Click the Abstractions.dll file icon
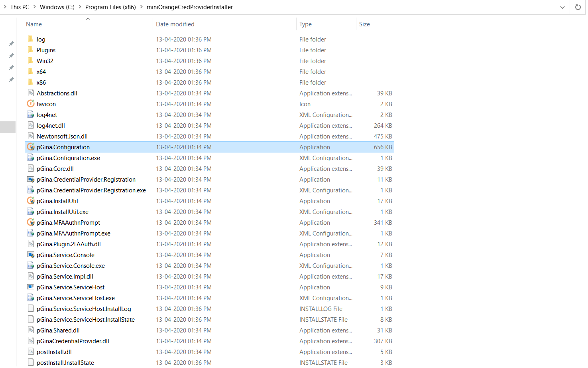The height and width of the screenshot is (368, 588). coord(31,93)
